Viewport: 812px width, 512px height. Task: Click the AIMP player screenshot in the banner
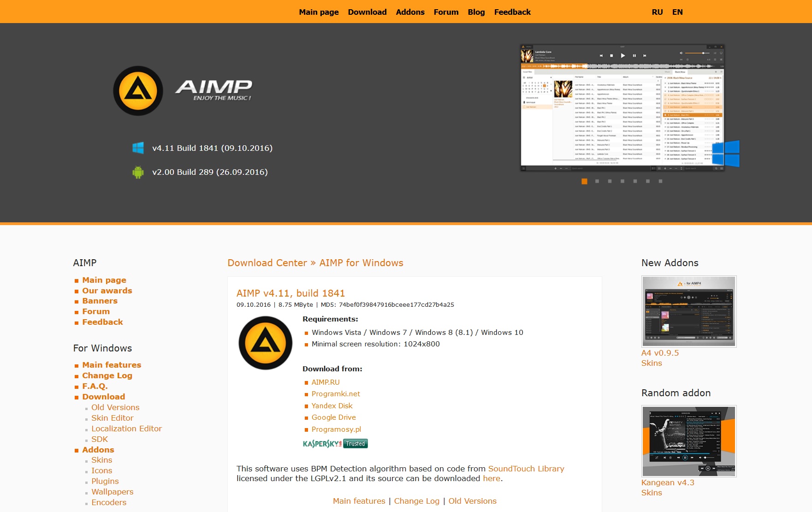tap(622, 107)
